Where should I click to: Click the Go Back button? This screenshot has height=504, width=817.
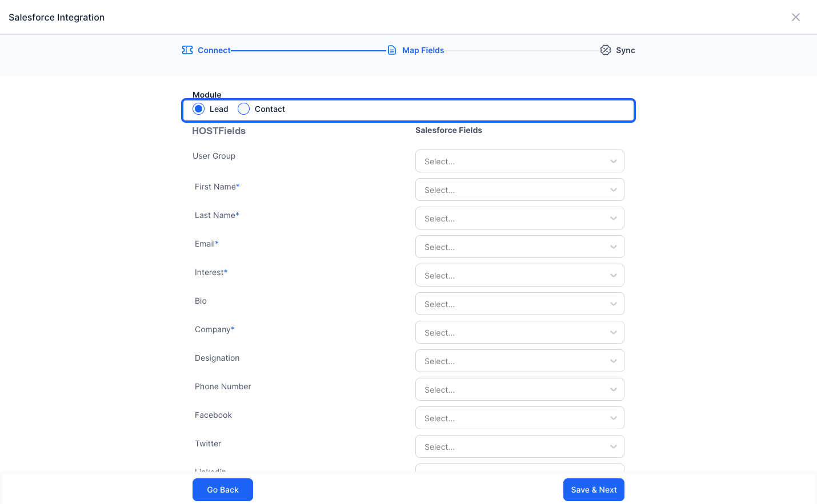(x=223, y=490)
